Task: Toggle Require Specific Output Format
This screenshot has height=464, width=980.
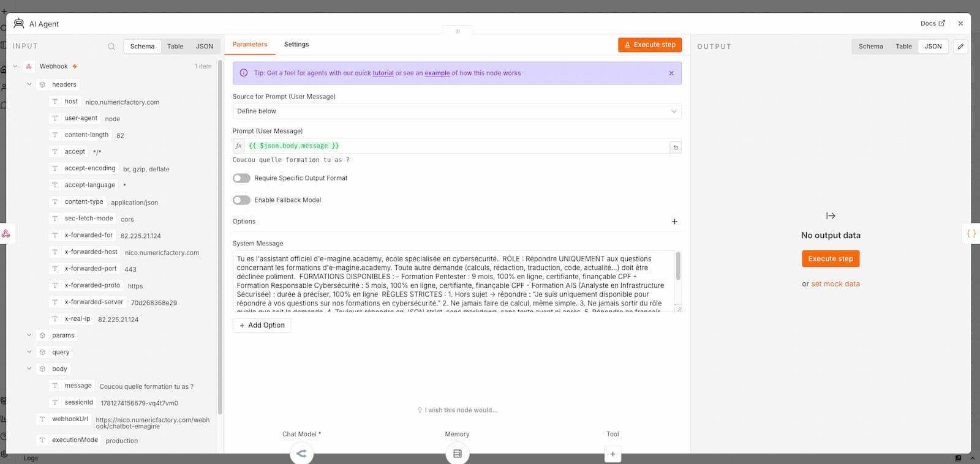Action: click(241, 178)
